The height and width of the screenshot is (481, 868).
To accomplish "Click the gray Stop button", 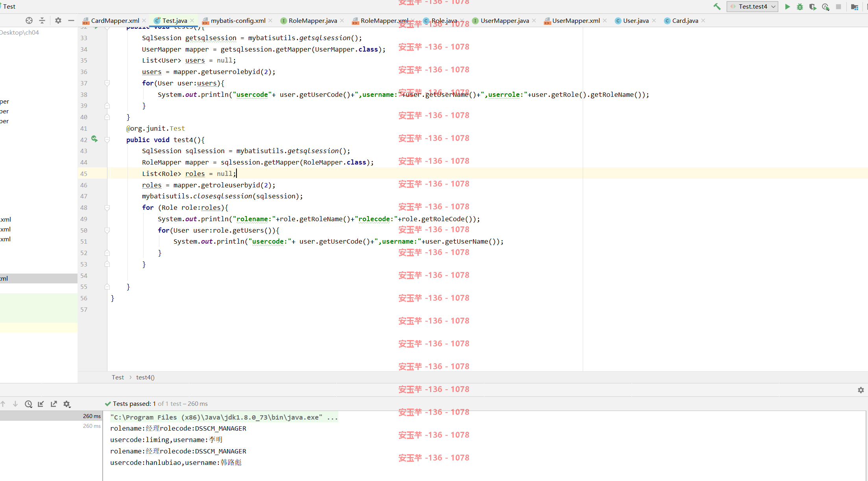I will click(838, 7).
